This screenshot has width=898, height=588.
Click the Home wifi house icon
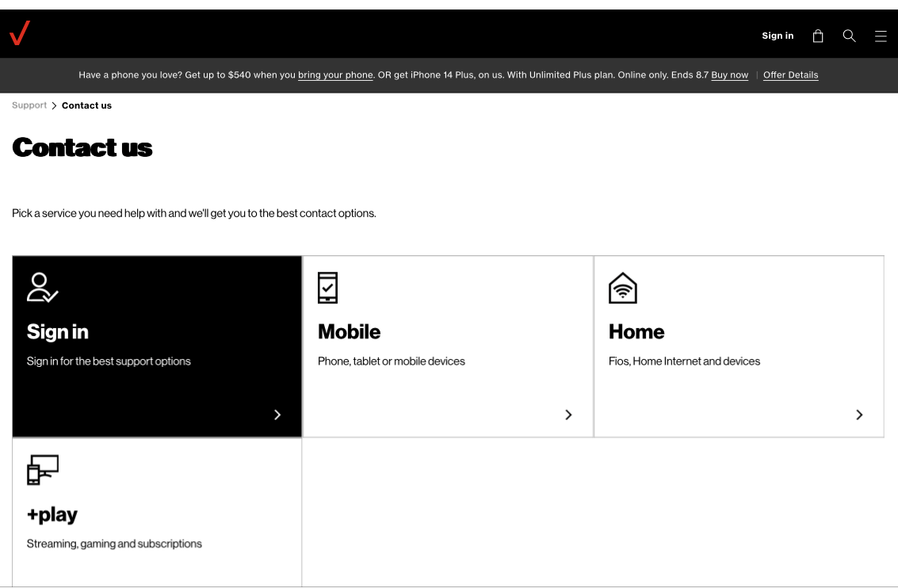(622, 288)
